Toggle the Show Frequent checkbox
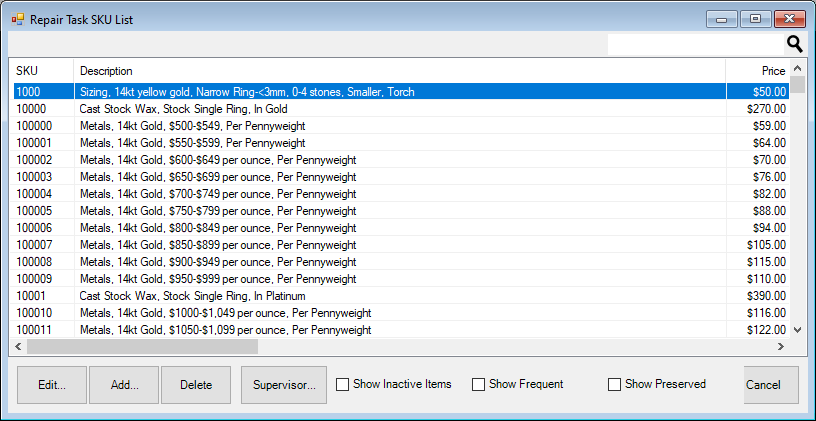816x421 pixels. [478, 384]
